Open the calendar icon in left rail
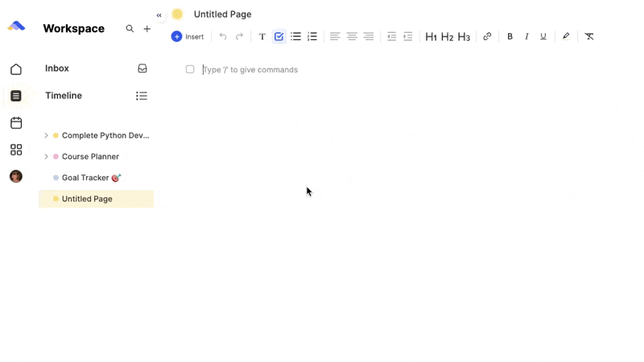 click(x=16, y=123)
